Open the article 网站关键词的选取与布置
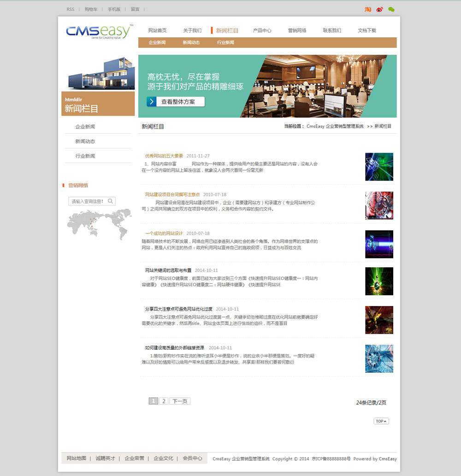Viewport: 461px width, 476px height. tap(168, 270)
